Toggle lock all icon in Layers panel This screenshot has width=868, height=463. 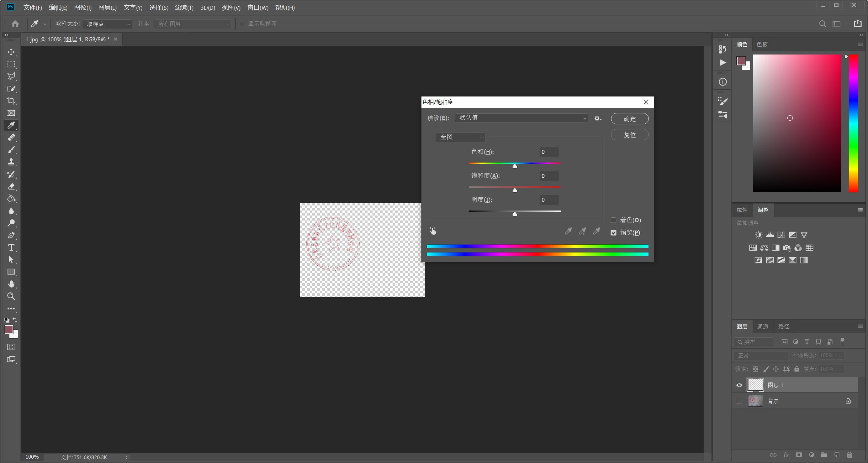click(797, 369)
